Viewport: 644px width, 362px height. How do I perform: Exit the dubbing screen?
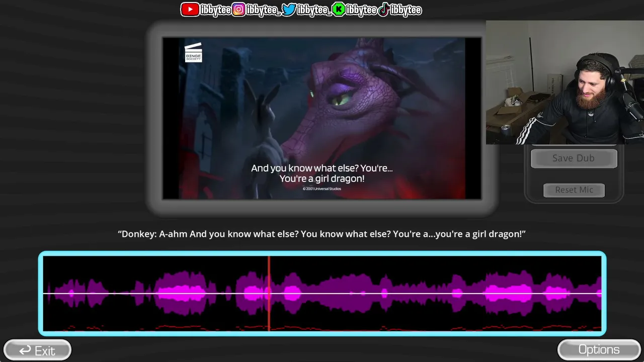37,350
